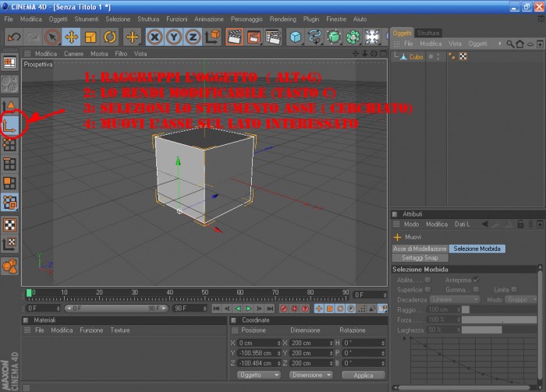Image resolution: width=546 pixels, height=392 pixels.
Task: Open the Dimensione coordinate dropdown
Action: 311,375
